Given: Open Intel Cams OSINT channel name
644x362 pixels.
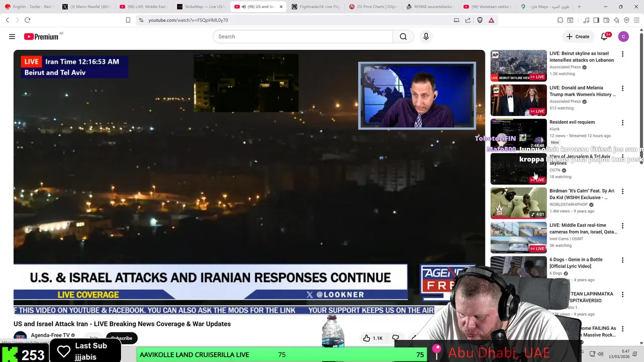Looking at the screenshot, I should click(566, 239).
